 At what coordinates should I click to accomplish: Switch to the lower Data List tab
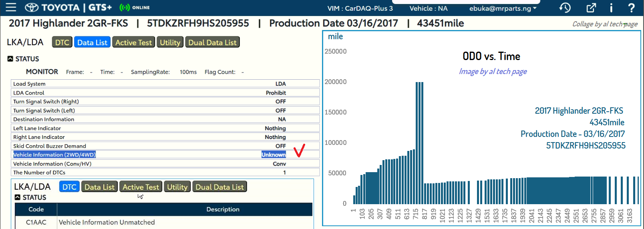(99, 187)
